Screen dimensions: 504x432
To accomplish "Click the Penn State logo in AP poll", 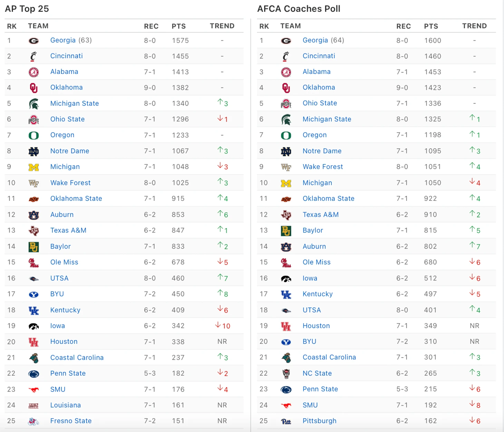I will (x=33, y=374).
